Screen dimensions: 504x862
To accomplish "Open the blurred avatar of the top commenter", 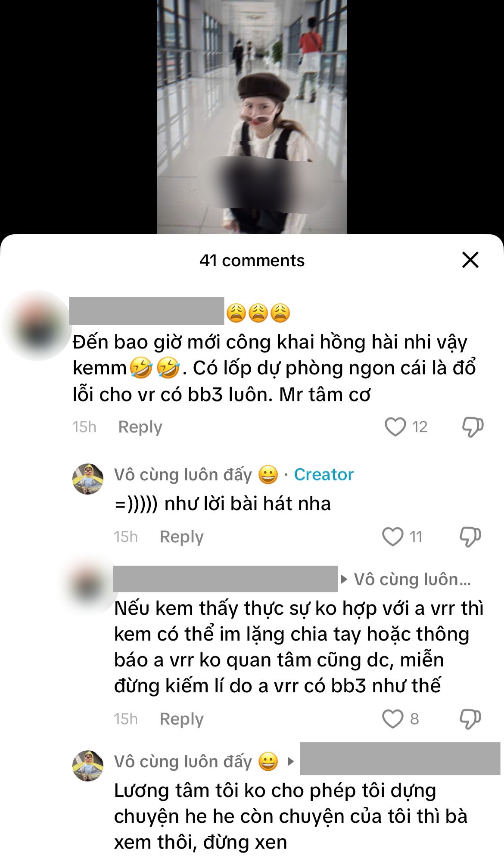I will (37, 326).
